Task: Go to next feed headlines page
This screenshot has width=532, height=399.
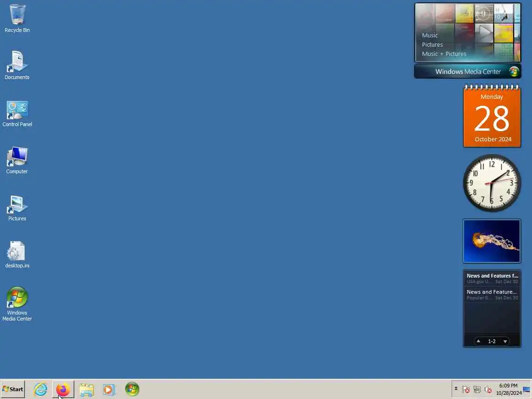Action: pyautogui.click(x=505, y=341)
